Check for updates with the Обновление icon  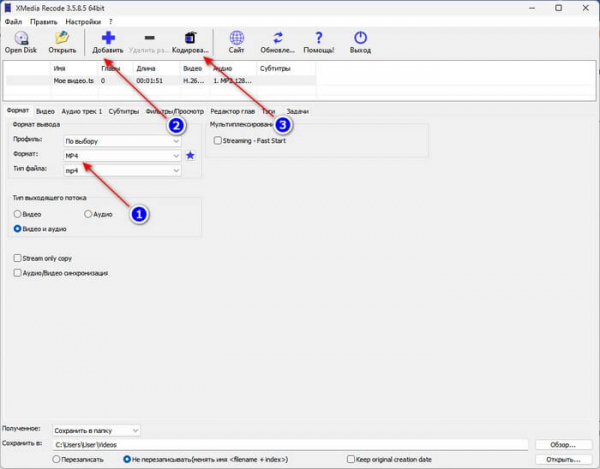point(277,38)
